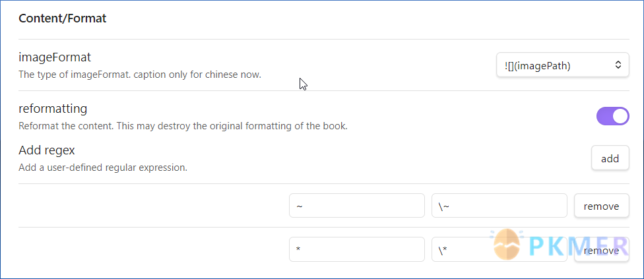
Task: Focus the replacement field containing \*
Action: (x=499, y=249)
